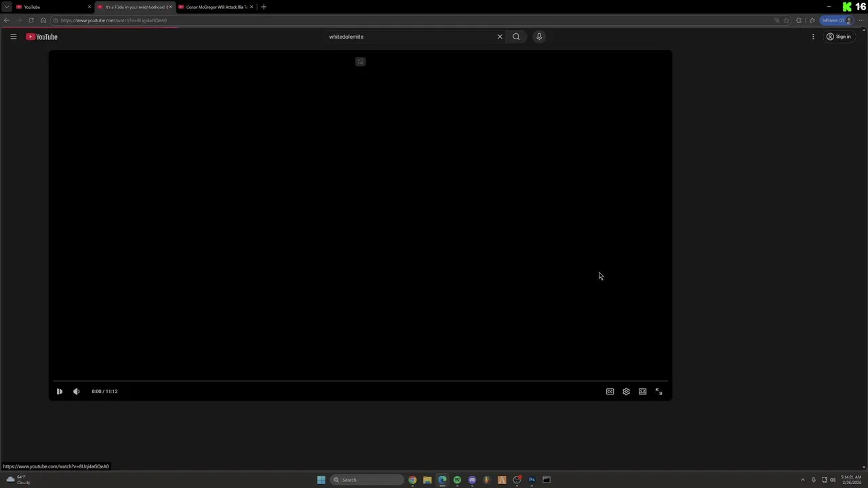Open Google Chrome from the taskbar
868x488 pixels.
(x=412, y=480)
